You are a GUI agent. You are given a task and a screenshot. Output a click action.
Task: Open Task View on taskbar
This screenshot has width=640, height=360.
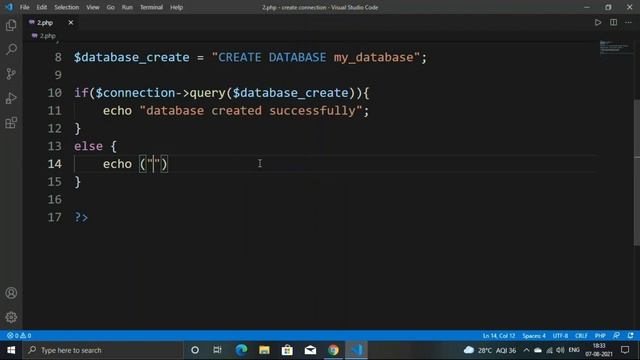218,350
